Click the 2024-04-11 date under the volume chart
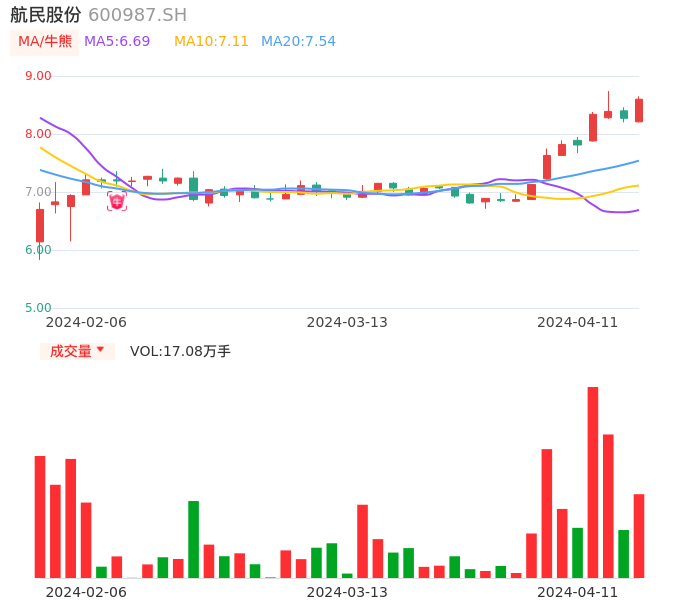Screen dimensions: 686x606 coord(578,592)
